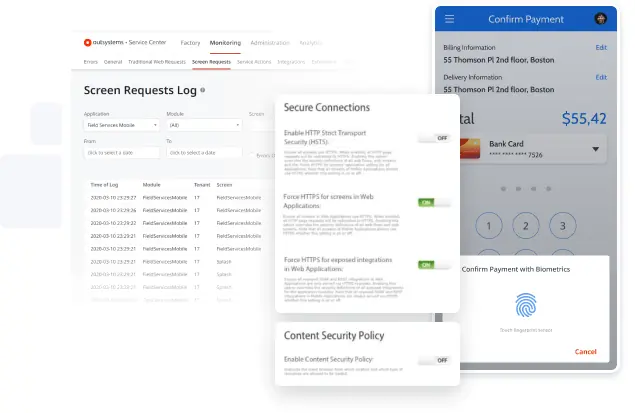
Task: Click the Content Security Policy heading
Action: [x=334, y=336]
